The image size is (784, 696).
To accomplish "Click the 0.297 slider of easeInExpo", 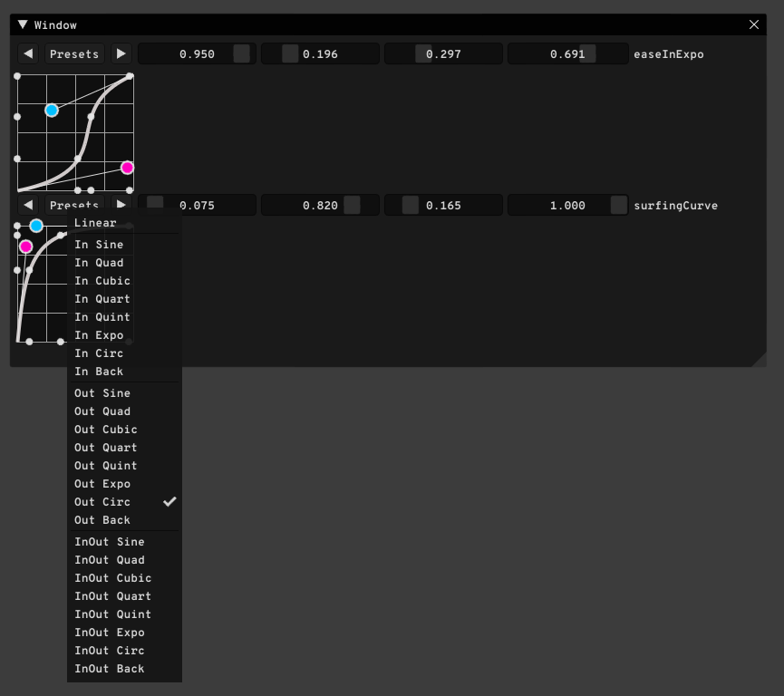I will click(443, 54).
